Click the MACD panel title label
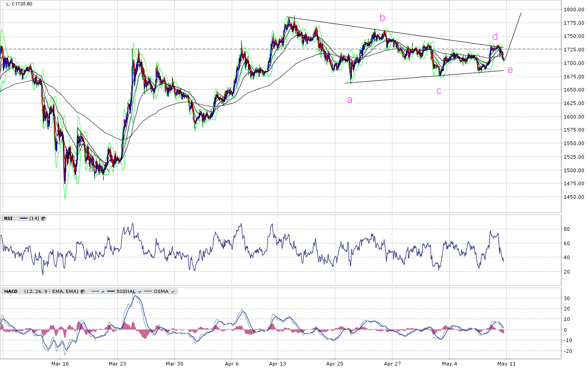The width and height of the screenshot is (588, 370). coord(10,292)
